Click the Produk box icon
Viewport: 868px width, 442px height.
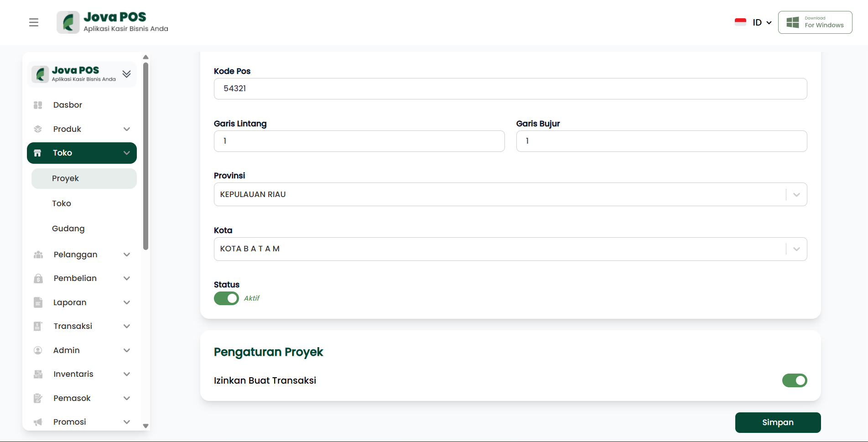pos(38,129)
